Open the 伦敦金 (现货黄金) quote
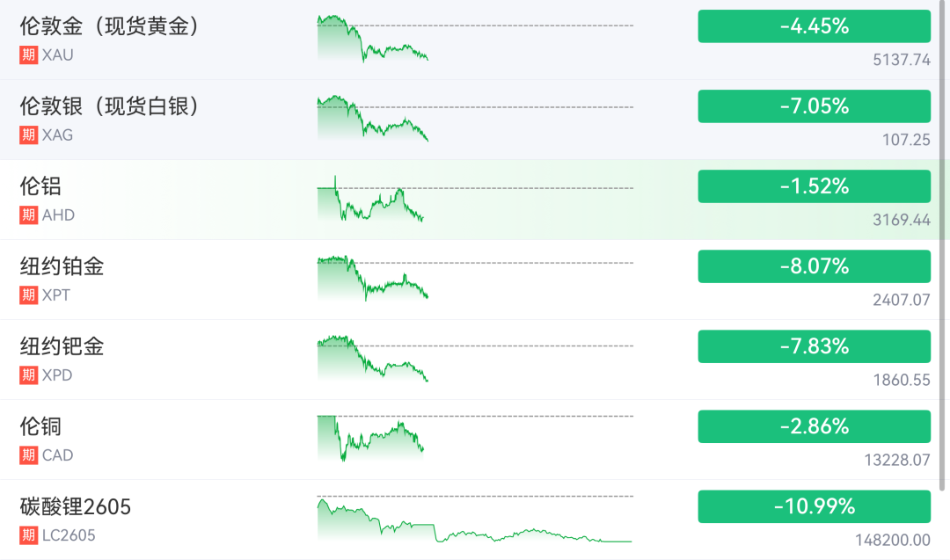The image size is (950, 560). click(x=111, y=26)
